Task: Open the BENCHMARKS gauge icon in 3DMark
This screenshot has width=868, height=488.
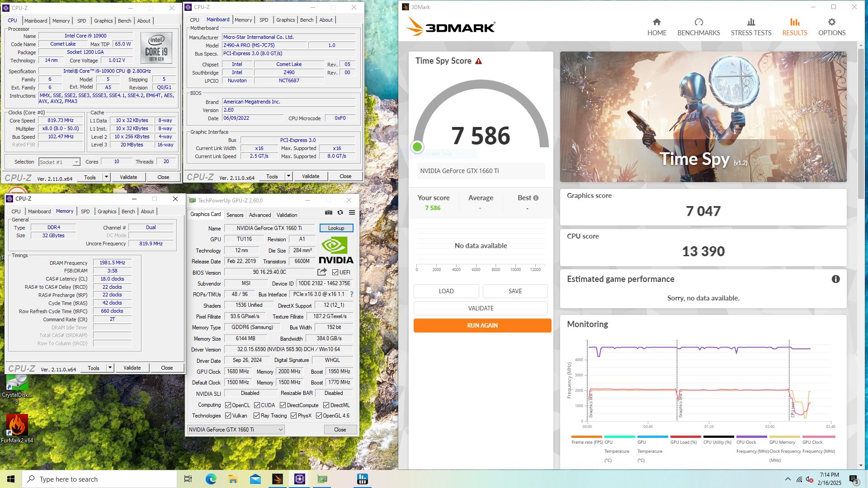Action: click(698, 22)
